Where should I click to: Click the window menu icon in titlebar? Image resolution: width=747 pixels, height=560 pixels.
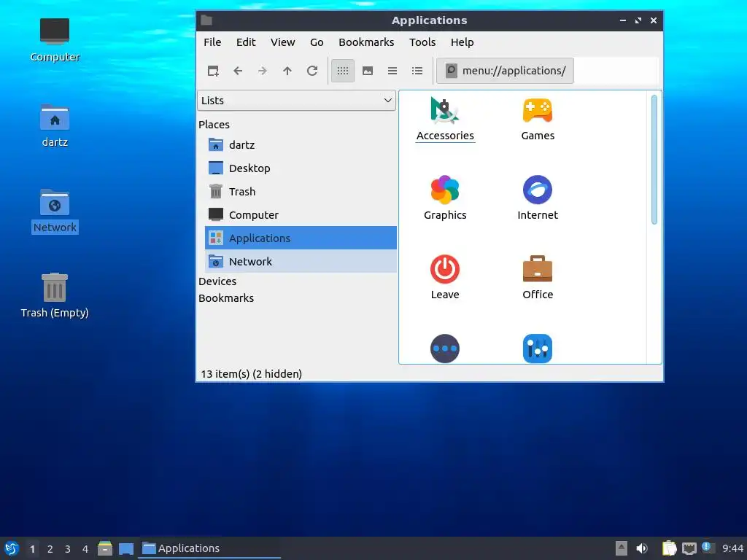point(206,20)
